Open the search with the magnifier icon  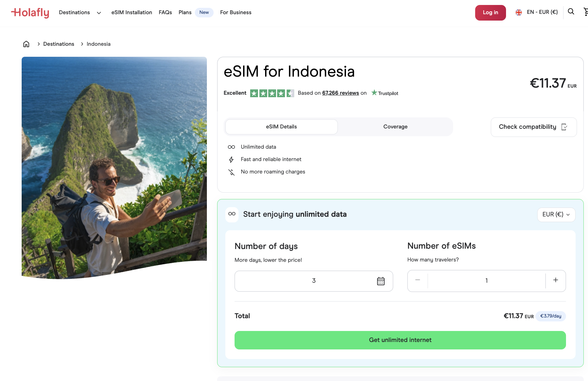571,12
